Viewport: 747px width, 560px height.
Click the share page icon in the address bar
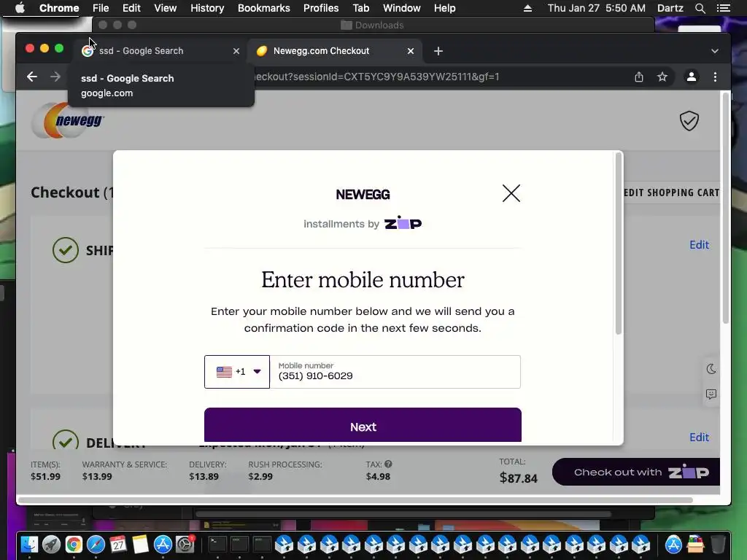639,77
